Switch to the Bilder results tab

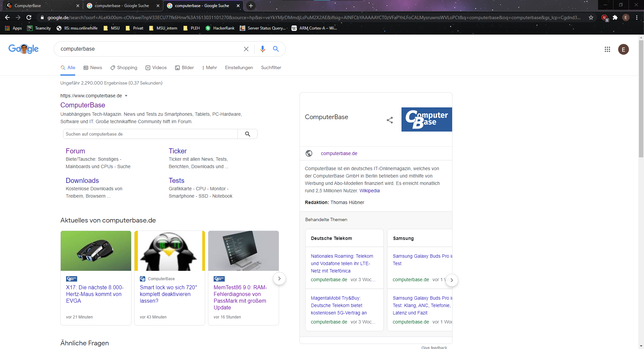[x=184, y=68]
